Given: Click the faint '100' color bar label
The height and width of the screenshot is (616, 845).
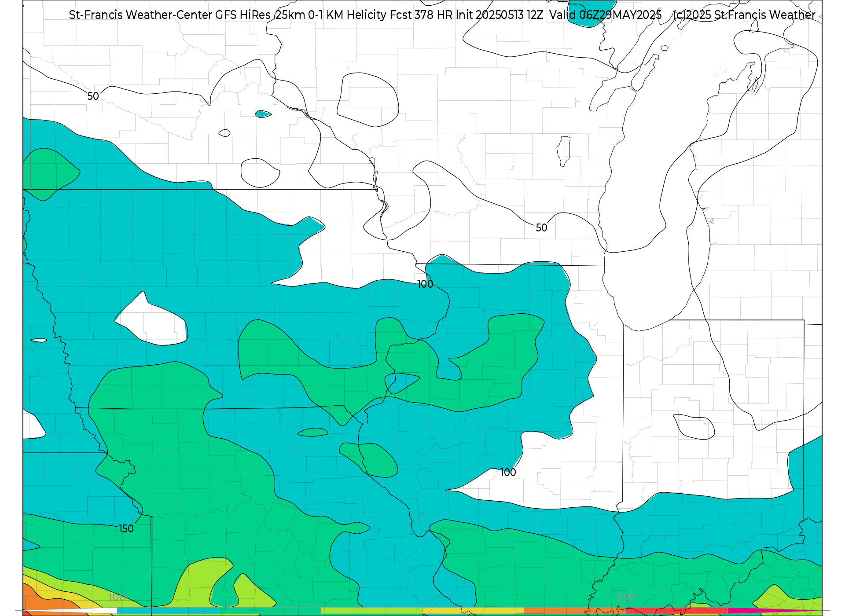Looking at the screenshot, I should pyautogui.click(x=117, y=597).
